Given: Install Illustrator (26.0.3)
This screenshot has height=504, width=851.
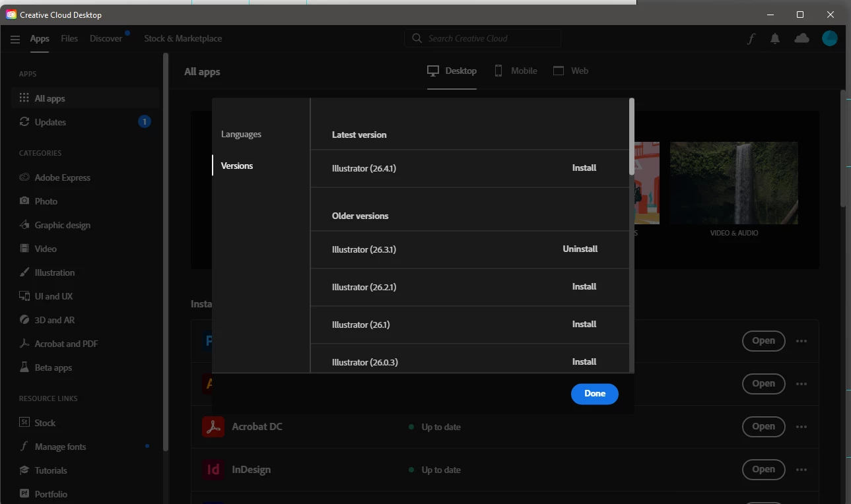Looking at the screenshot, I should coord(584,362).
